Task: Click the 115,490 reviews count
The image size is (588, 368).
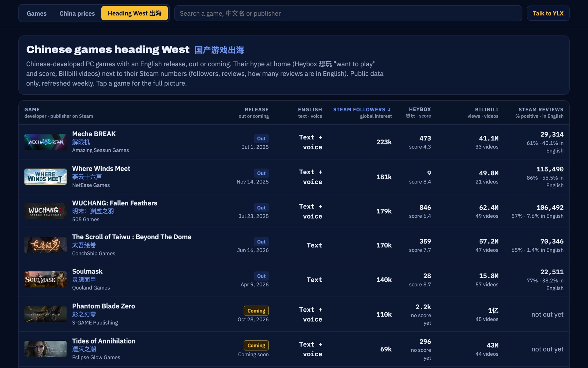Action: point(550,169)
